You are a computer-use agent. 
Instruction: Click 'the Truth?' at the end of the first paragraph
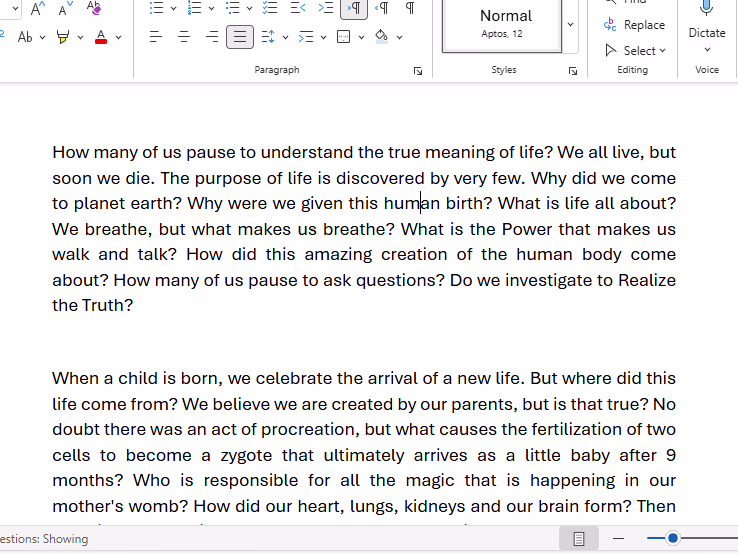click(93, 305)
